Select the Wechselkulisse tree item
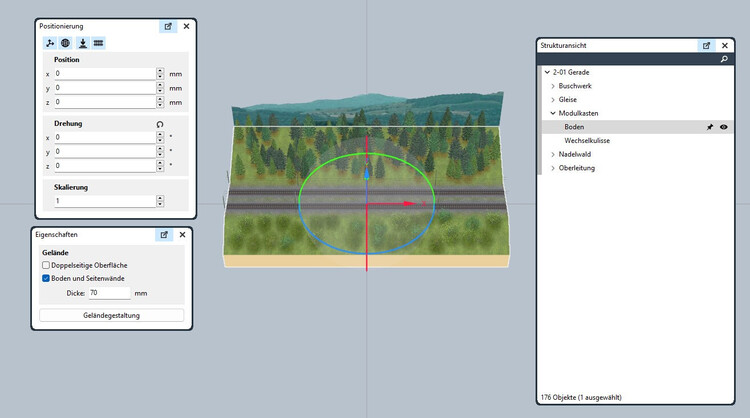750x418 pixels. (x=587, y=141)
